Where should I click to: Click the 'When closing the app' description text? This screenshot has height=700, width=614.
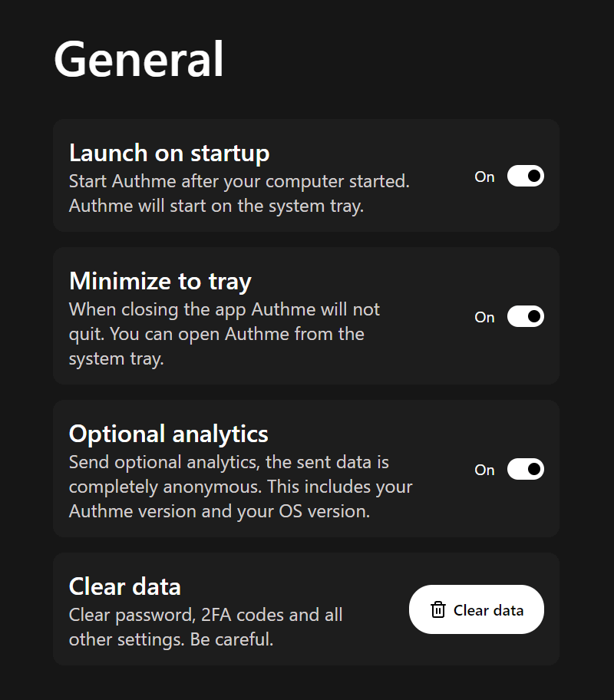(224, 334)
